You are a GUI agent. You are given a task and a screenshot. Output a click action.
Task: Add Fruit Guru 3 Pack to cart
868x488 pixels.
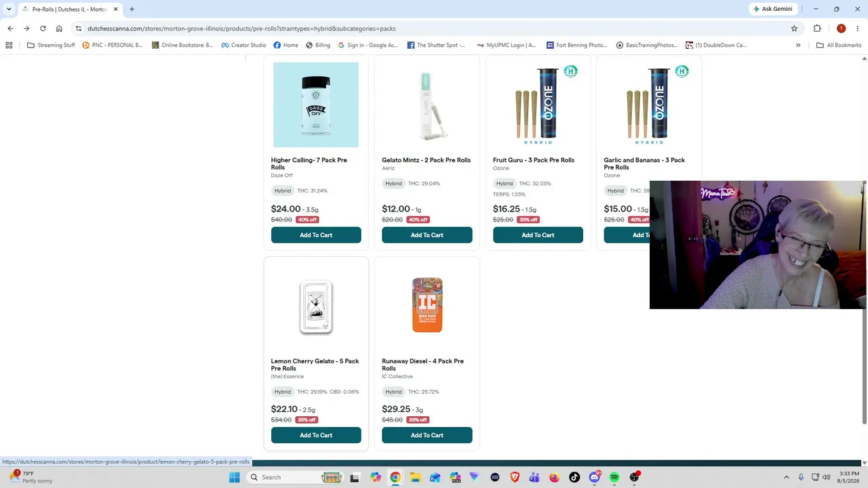tap(538, 235)
